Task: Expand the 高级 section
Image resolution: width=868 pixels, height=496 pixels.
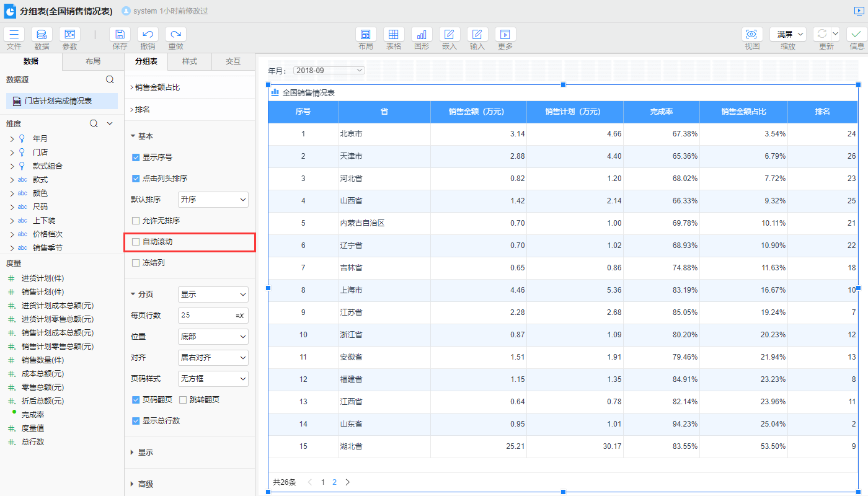Action: pos(145,484)
